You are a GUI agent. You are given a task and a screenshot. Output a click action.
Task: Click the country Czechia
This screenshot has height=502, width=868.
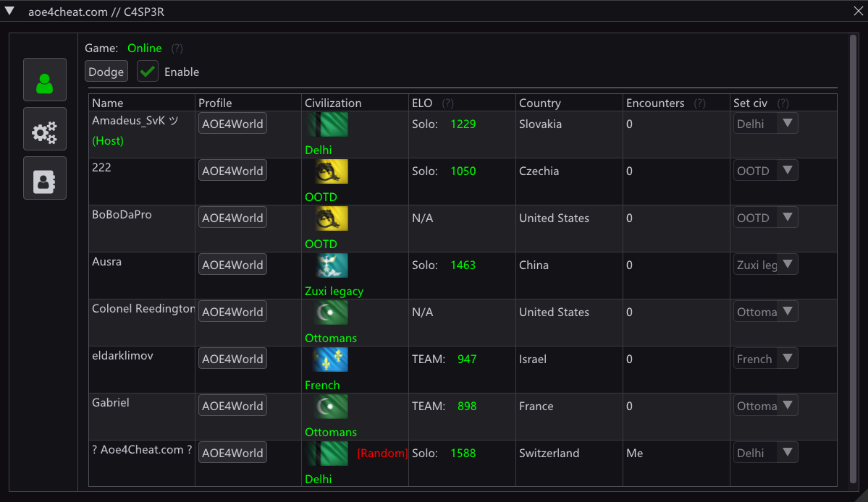click(539, 171)
